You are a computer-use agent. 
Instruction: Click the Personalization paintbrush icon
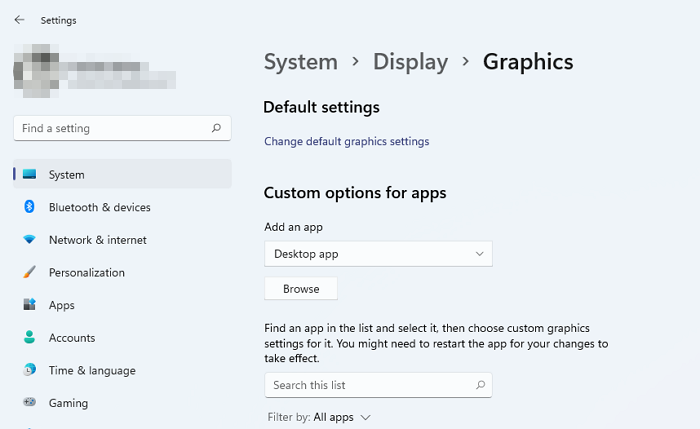coord(30,272)
